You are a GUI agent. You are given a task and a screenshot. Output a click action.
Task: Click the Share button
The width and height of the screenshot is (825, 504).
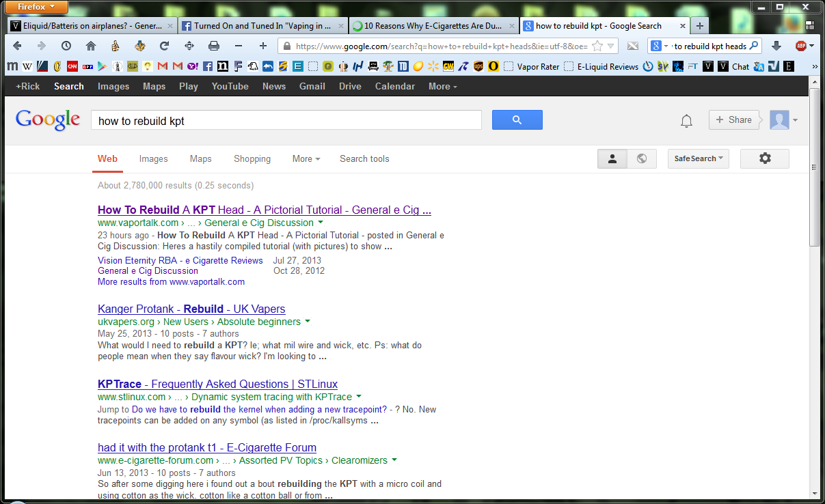pos(733,120)
